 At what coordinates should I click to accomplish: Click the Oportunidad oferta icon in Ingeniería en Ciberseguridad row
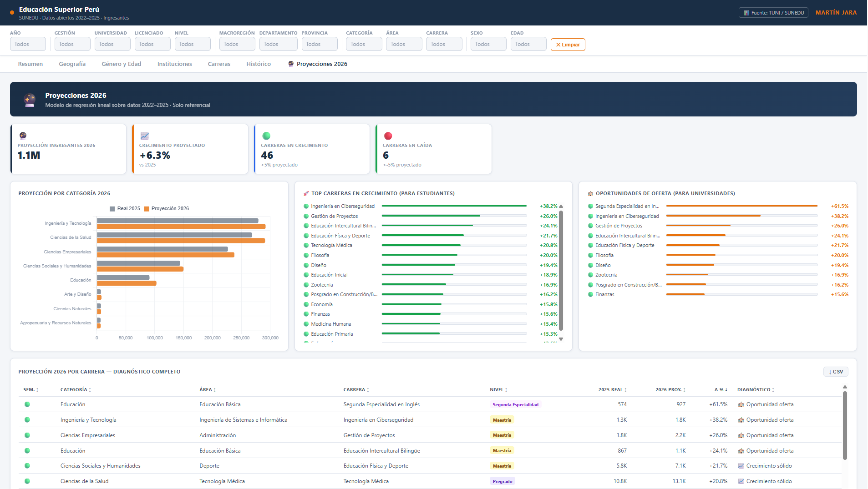click(741, 420)
